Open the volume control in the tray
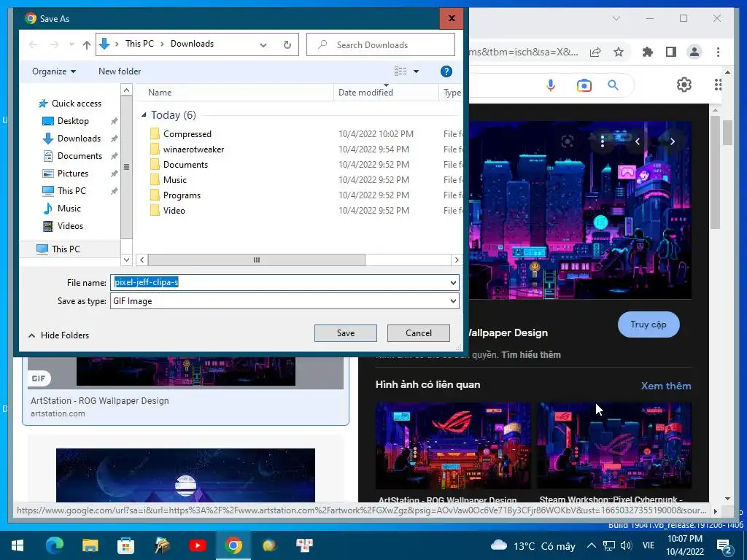747x560 pixels. click(626, 545)
